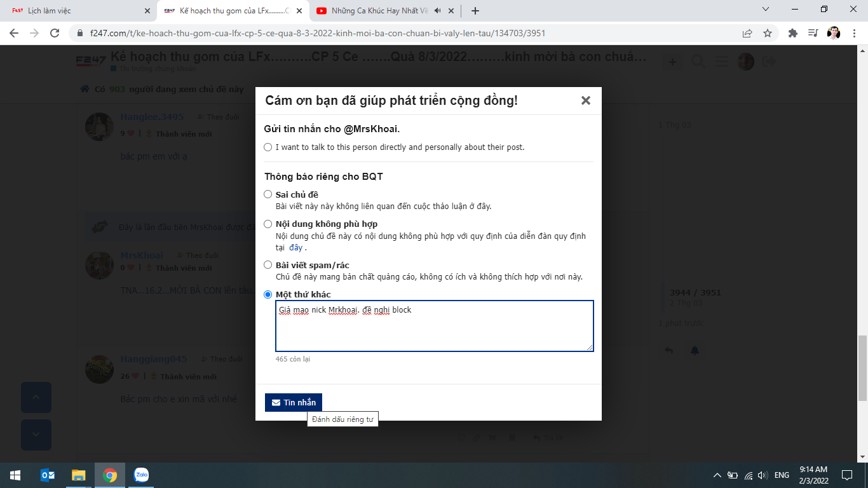Select the 'Một thứ khác' radio option
Viewport: 868px width, 488px height.
click(x=268, y=294)
